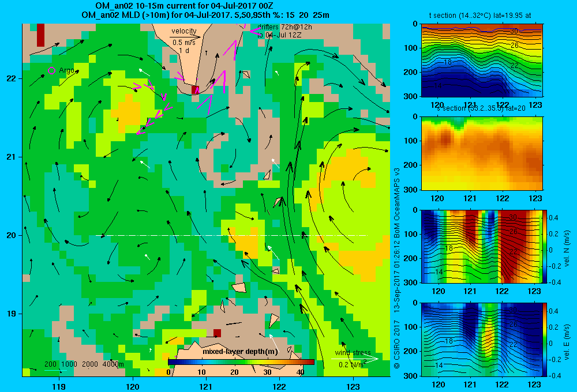Screen dimensions: 577x392
Task: Click the magenta Argo circle legend marker
Action: 51,70
